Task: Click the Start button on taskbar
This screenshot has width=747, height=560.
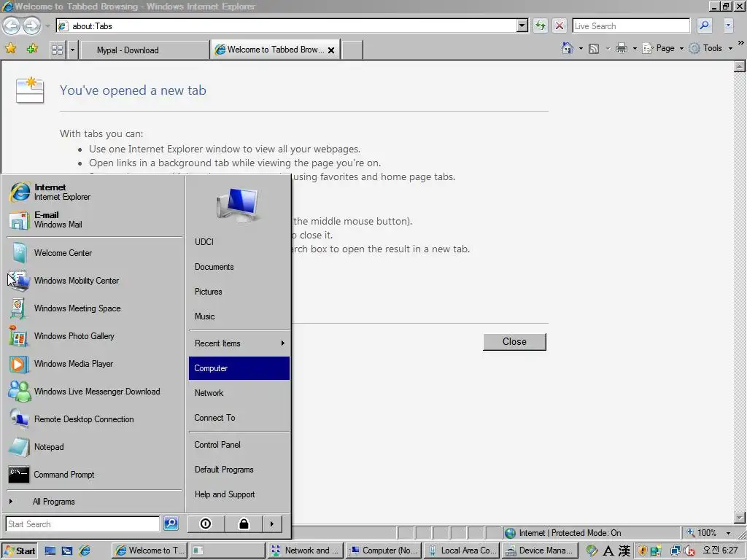Action: 19,551
